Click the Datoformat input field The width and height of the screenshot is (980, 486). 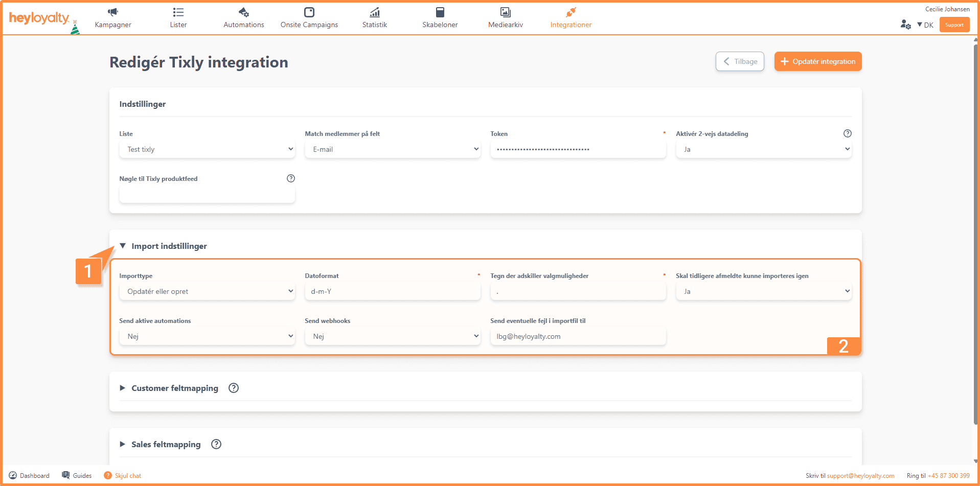[x=393, y=291]
